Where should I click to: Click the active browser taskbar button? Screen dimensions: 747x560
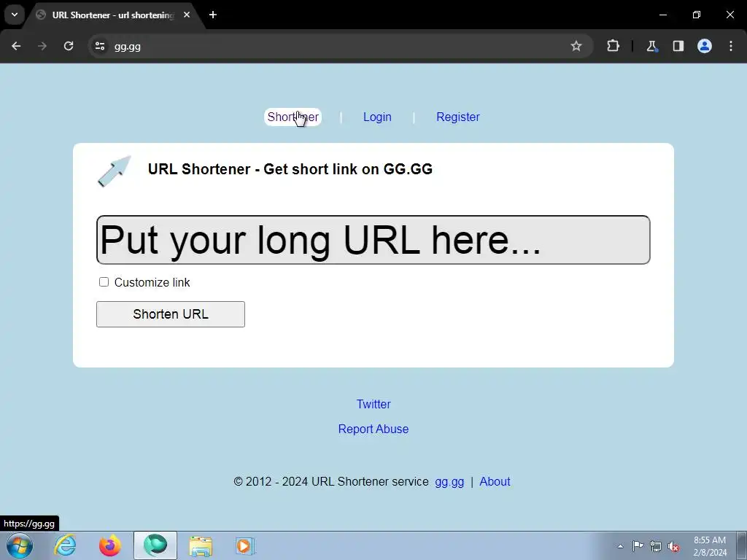pos(155,545)
